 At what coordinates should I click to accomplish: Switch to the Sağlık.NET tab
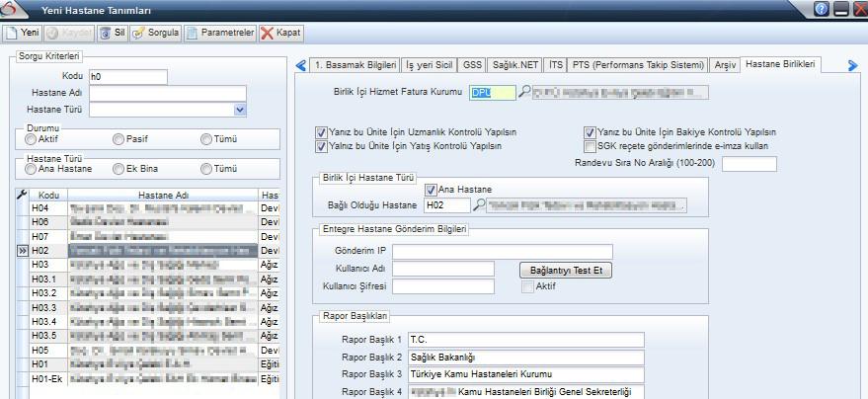[516, 64]
